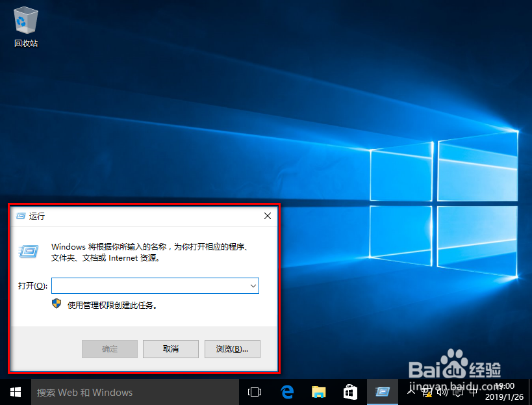Click the Show desktop strip
This screenshot has height=405, width=532.
pos(530,392)
